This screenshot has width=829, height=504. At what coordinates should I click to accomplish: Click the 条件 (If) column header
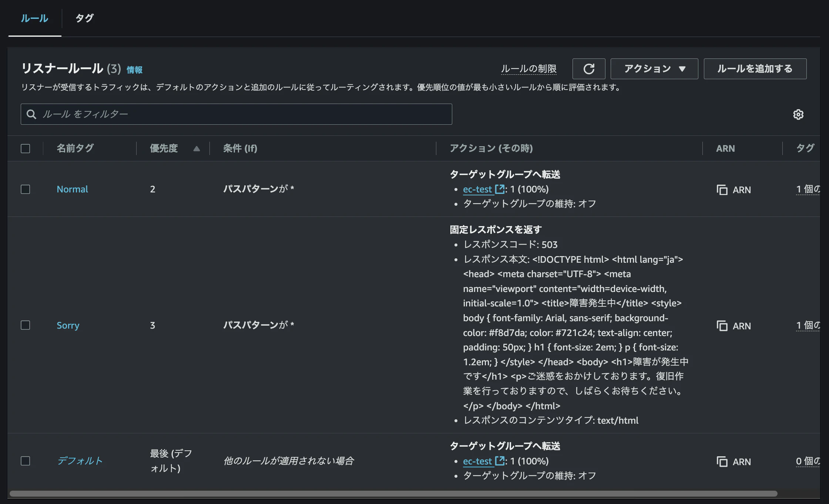tap(240, 149)
